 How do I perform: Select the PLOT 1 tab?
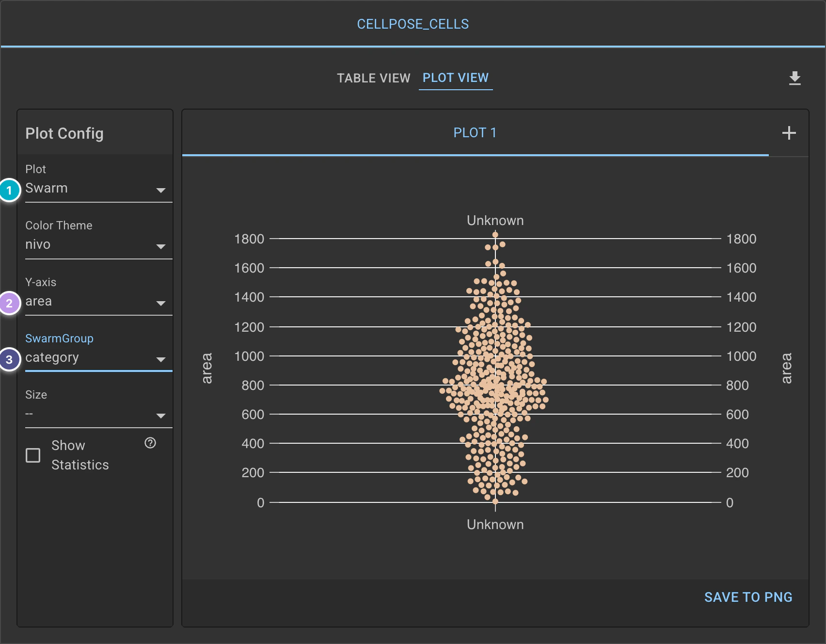[x=475, y=133]
